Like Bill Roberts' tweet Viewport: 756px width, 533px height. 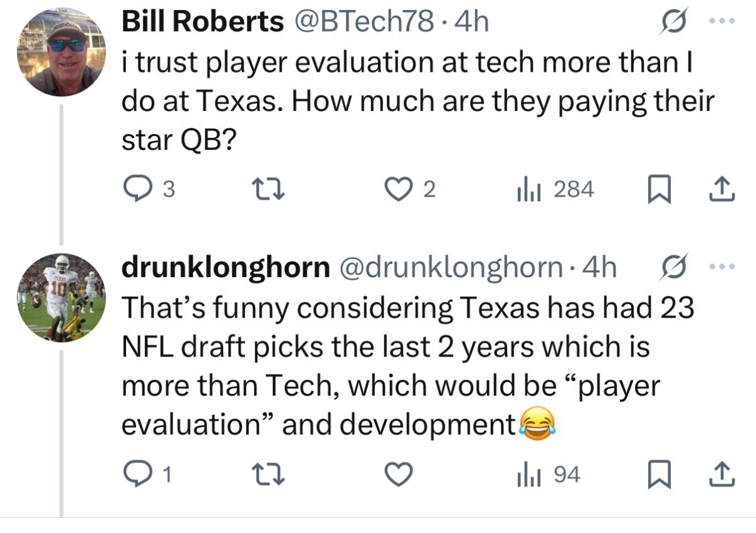pyautogui.click(x=397, y=189)
